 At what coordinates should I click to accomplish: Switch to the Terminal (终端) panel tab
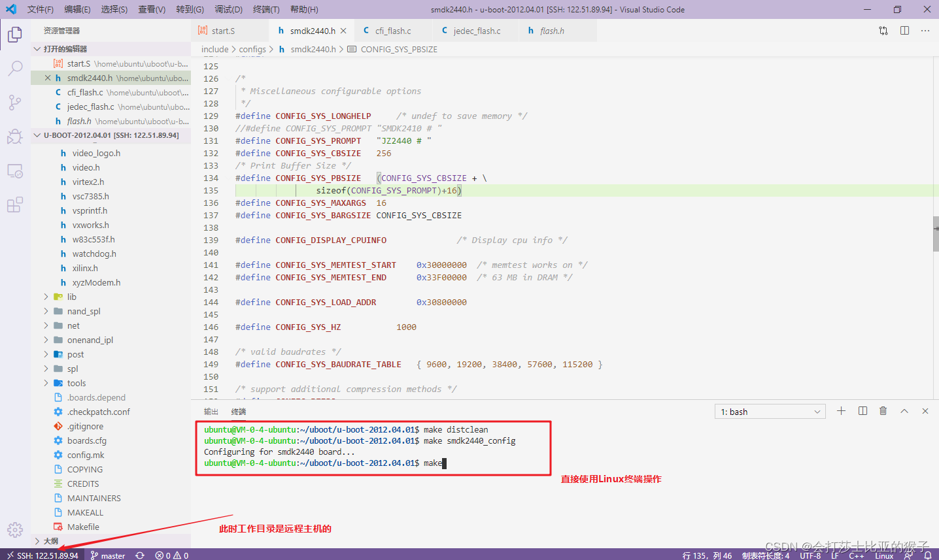click(239, 412)
